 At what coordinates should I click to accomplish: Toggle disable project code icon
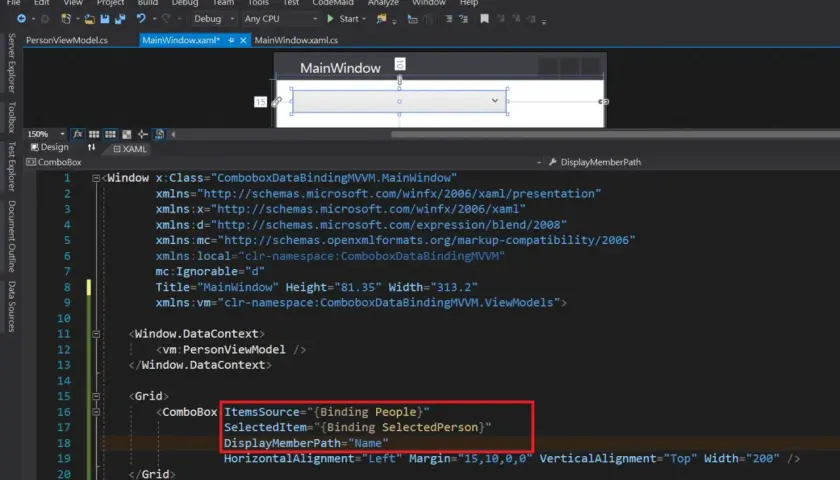pyautogui.click(x=159, y=134)
